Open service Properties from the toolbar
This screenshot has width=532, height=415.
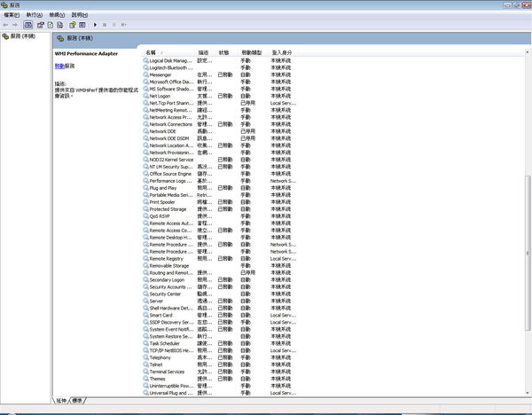click(x=41, y=25)
